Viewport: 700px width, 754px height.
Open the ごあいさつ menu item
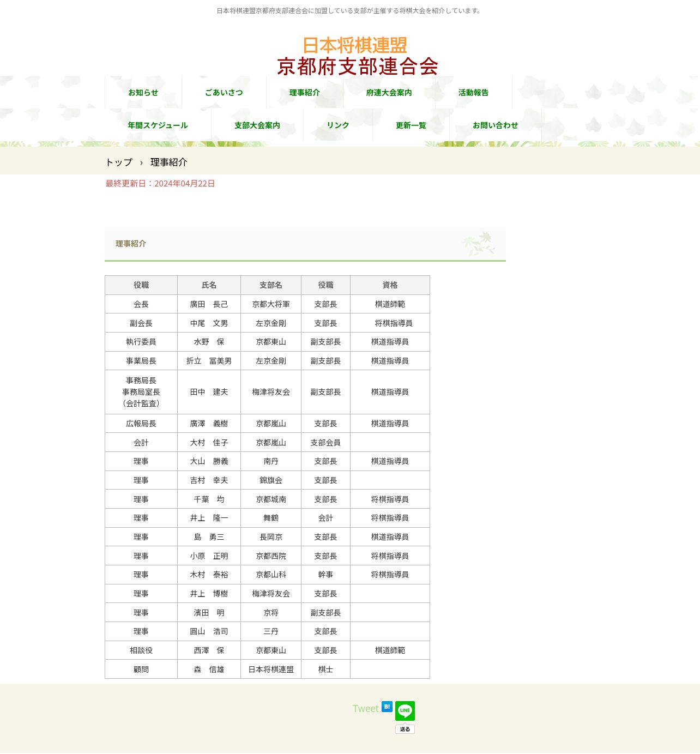(x=224, y=93)
